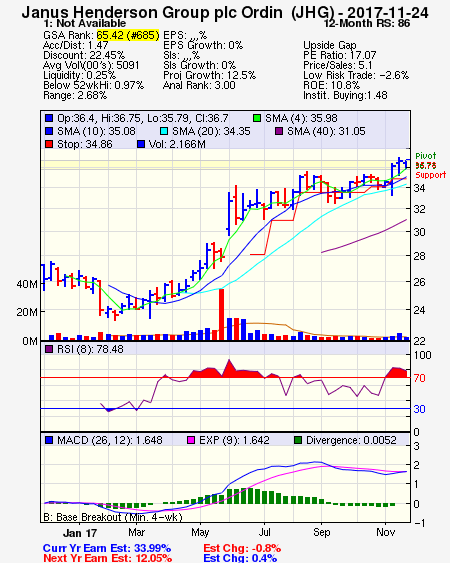This screenshot has width=450, height=563.
Task: Click the Vol: 2.166M legend text
Action: tap(177, 144)
